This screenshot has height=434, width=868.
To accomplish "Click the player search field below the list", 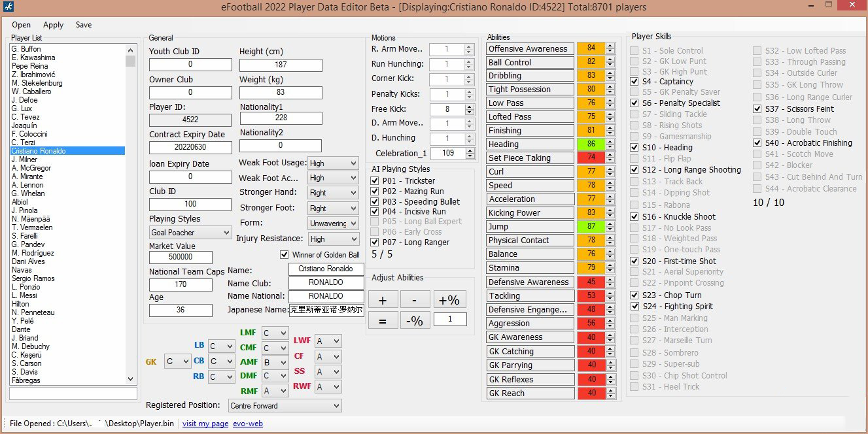I will [73, 393].
